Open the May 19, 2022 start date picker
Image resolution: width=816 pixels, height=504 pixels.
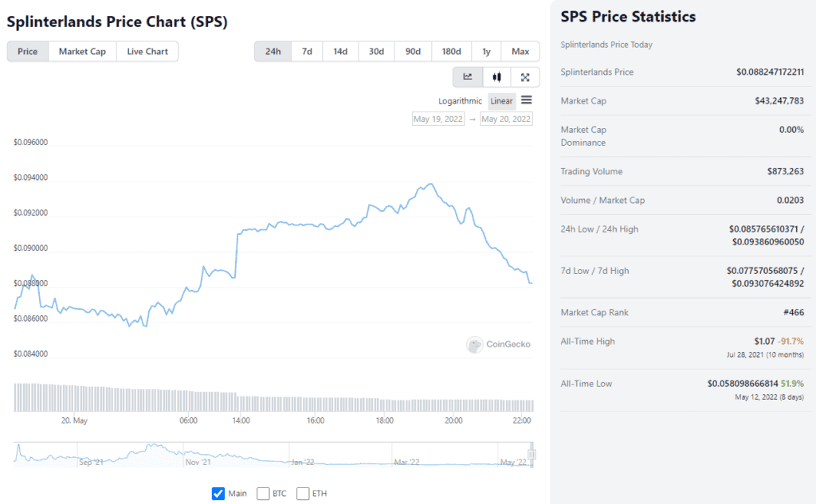pos(438,118)
